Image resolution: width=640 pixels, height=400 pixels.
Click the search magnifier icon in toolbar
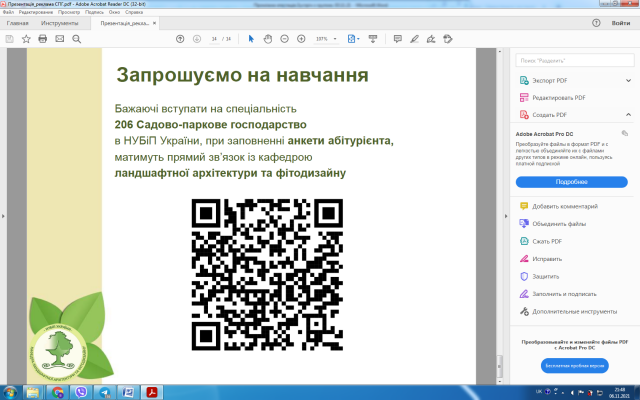tap(77, 39)
